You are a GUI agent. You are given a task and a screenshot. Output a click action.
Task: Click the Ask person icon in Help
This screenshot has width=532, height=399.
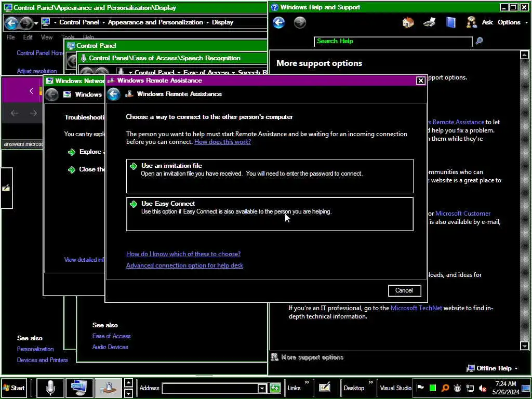pos(471,22)
